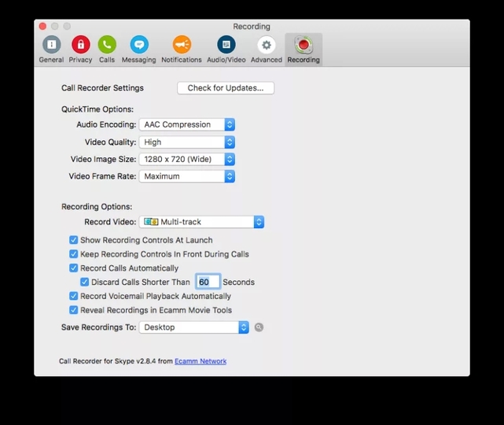The width and height of the screenshot is (504, 425).
Task: Open the Video Frame Rate dropdown
Action: 187,176
